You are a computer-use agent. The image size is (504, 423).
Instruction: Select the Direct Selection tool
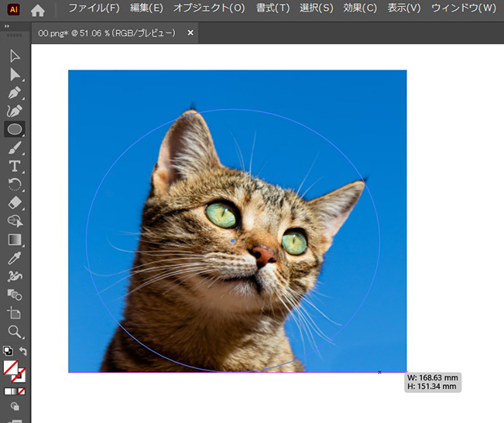[15, 74]
